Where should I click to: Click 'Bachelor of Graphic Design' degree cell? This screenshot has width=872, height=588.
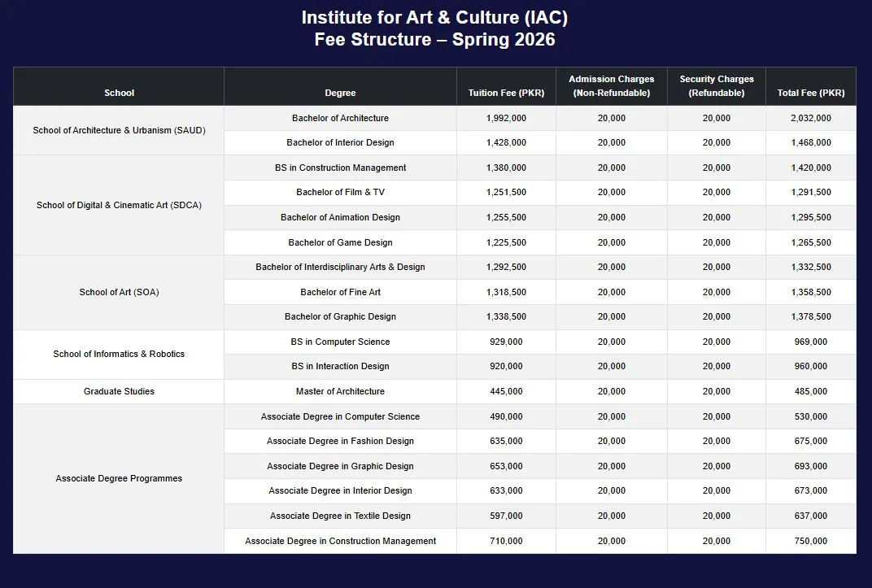340,317
